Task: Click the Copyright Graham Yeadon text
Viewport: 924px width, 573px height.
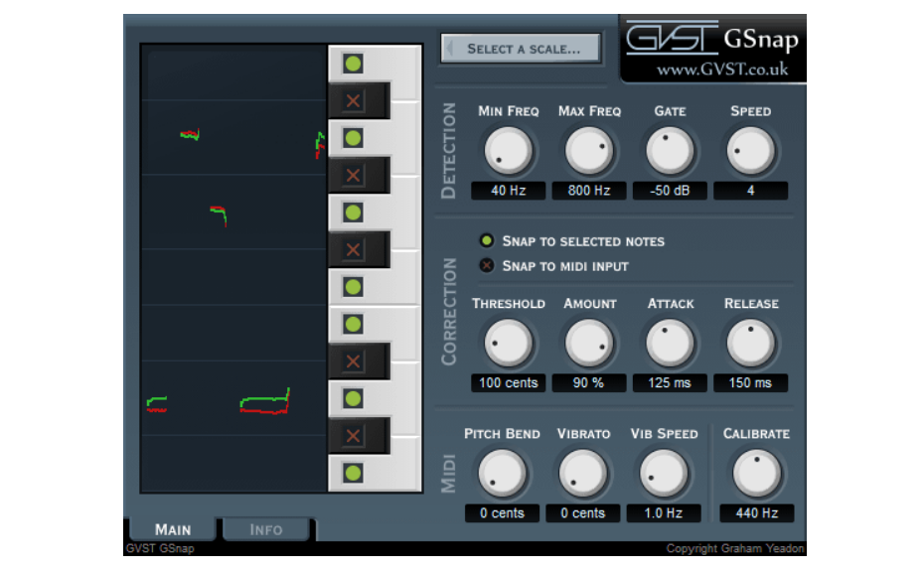Action: (x=735, y=548)
